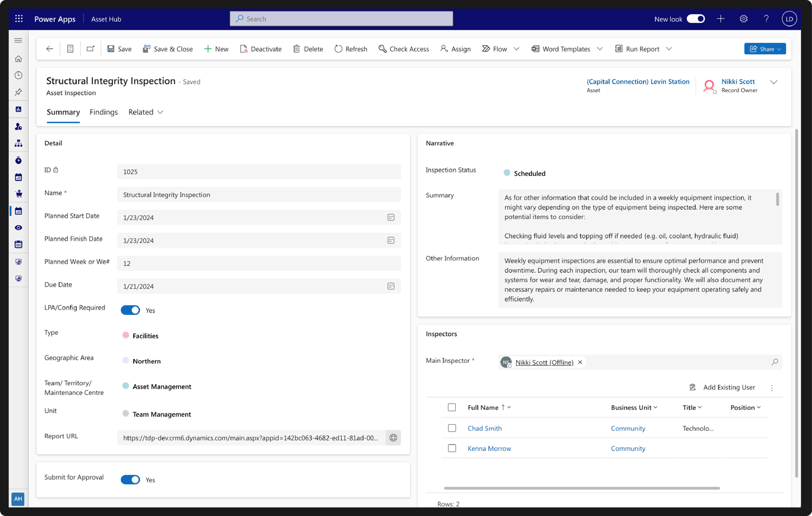Select the Summary tab
Screen dimensions: 812x516
63,112
